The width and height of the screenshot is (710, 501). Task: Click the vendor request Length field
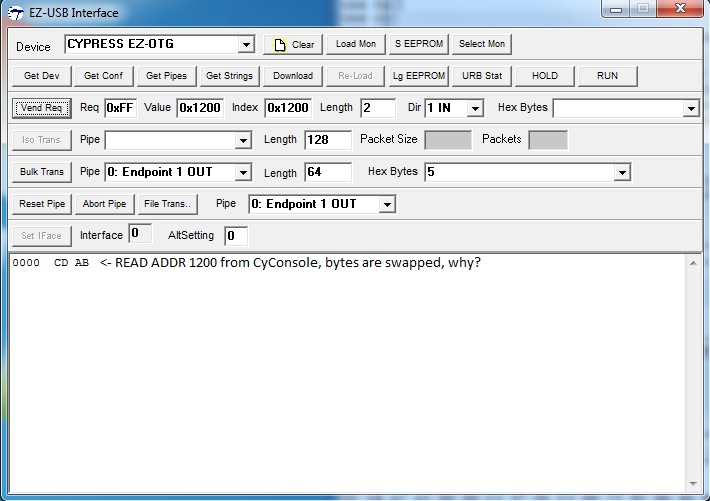click(x=378, y=108)
